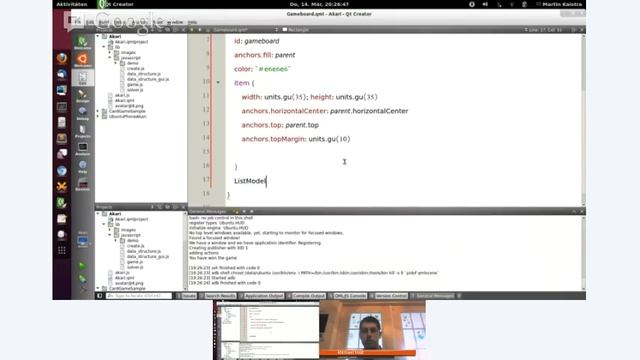Open the Rectangle symbol dropdown in editor toolbar

point(298,30)
